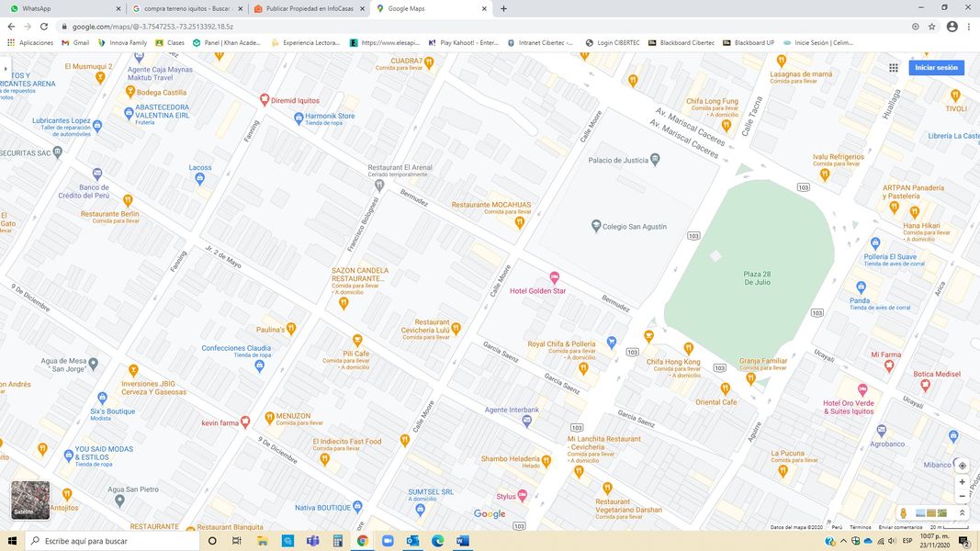Viewport: 980px width, 551px height.
Task: Open the Blackboard UP bookmark
Action: [x=749, y=42]
